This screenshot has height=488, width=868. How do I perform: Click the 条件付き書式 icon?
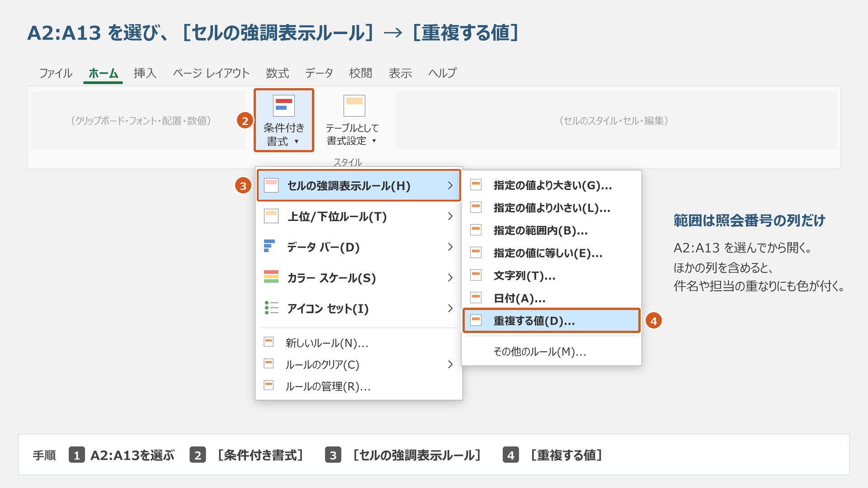coord(284,106)
